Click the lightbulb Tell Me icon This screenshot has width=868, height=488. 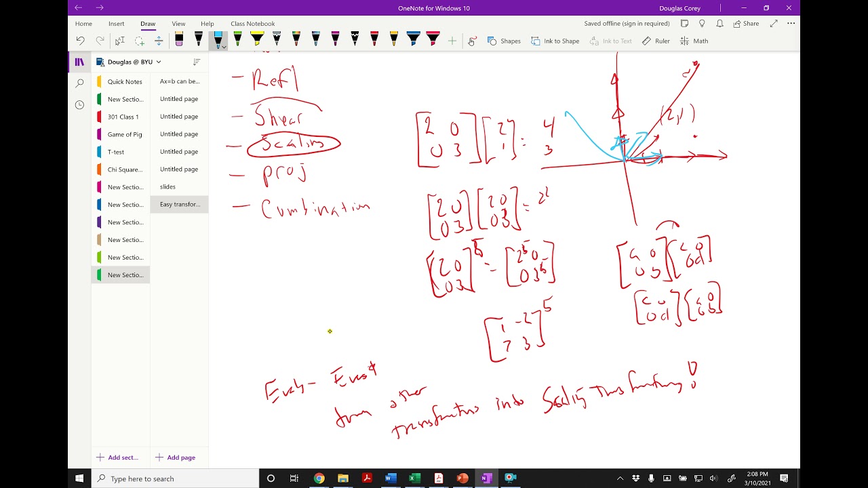702,24
